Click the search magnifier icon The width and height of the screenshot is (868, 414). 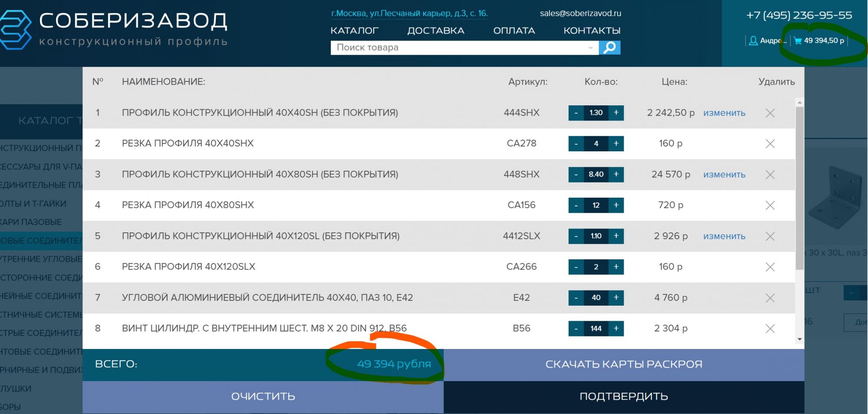(x=609, y=48)
